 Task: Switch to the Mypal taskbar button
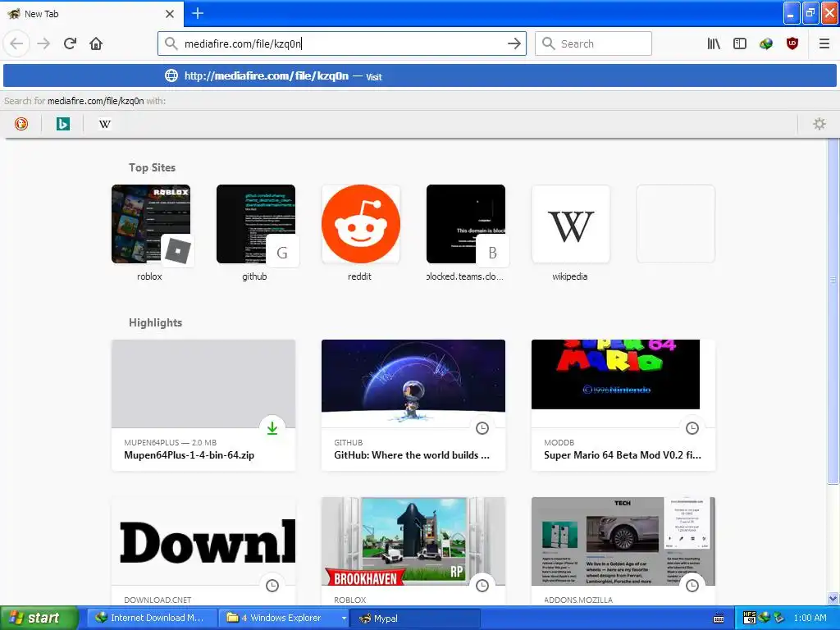[x=415, y=619]
